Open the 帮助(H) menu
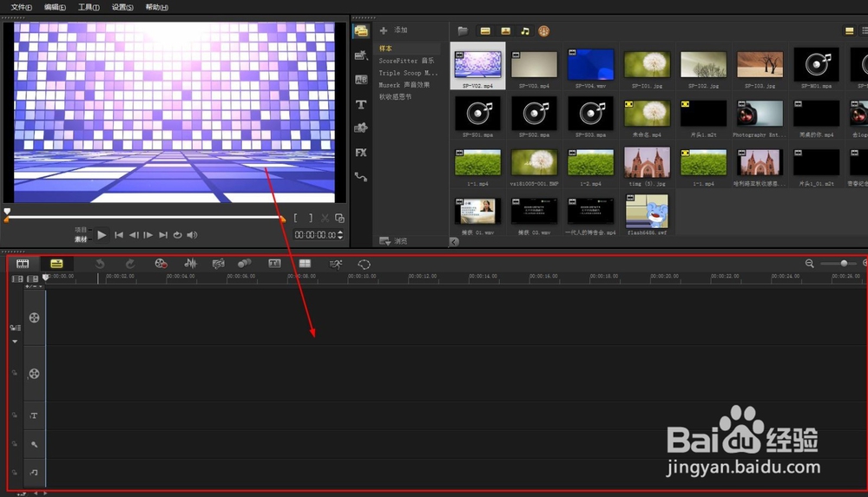 point(156,7)
